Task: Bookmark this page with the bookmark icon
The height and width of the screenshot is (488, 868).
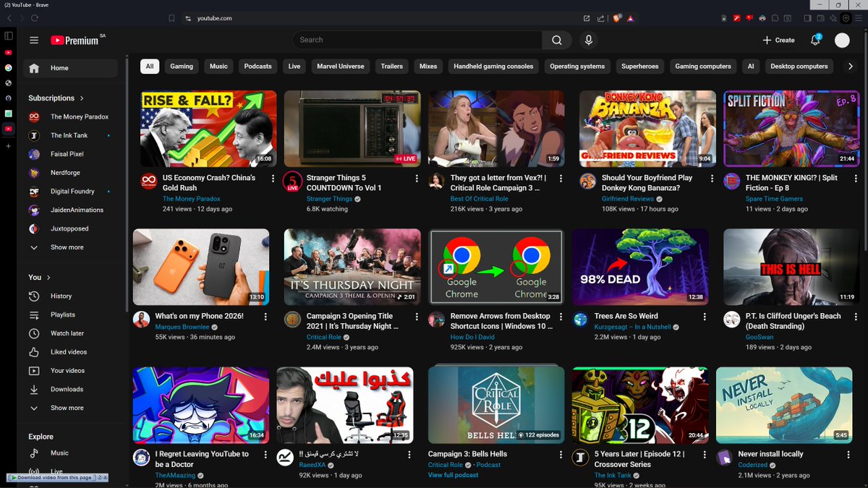Action: (x=171, y=18)
